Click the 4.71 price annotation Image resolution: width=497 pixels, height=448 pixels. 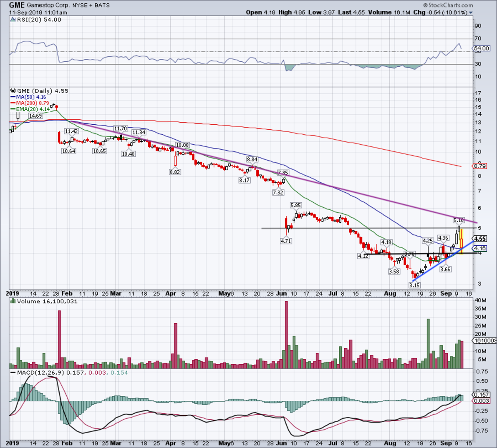coord(287,241)
